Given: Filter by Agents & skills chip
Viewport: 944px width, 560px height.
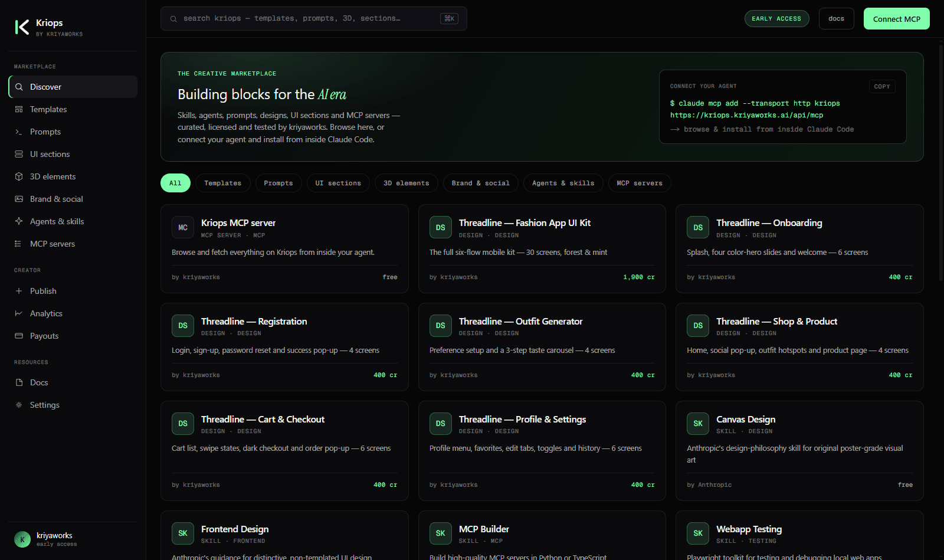Looking at the screenshot, I should 563,183.
